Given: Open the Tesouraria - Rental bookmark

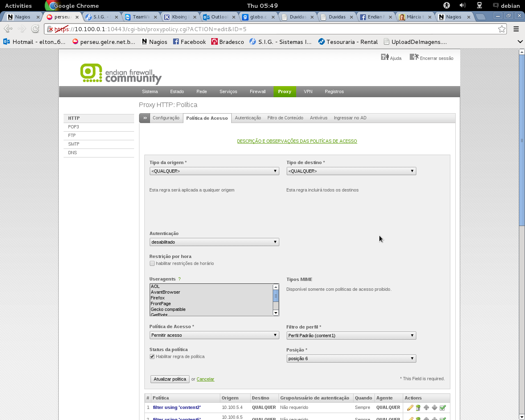Looking at the screenshot, I should [x=348, y=42].
